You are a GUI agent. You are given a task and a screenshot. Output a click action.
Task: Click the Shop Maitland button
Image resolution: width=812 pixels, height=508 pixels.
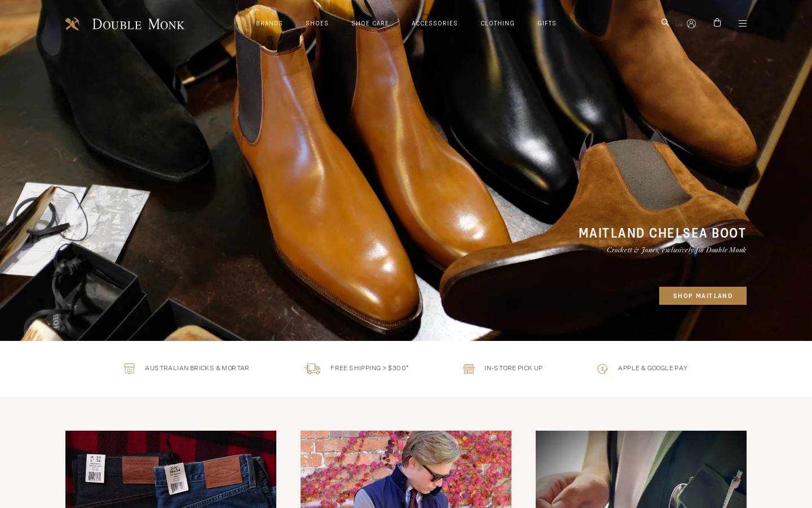pyautogui.click(x=703, y=296)
